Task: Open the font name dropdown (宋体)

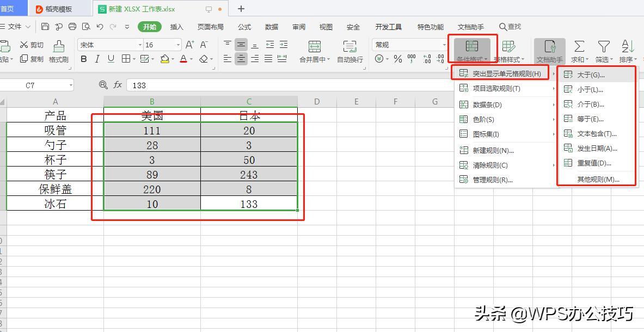Action: point(110,45)
